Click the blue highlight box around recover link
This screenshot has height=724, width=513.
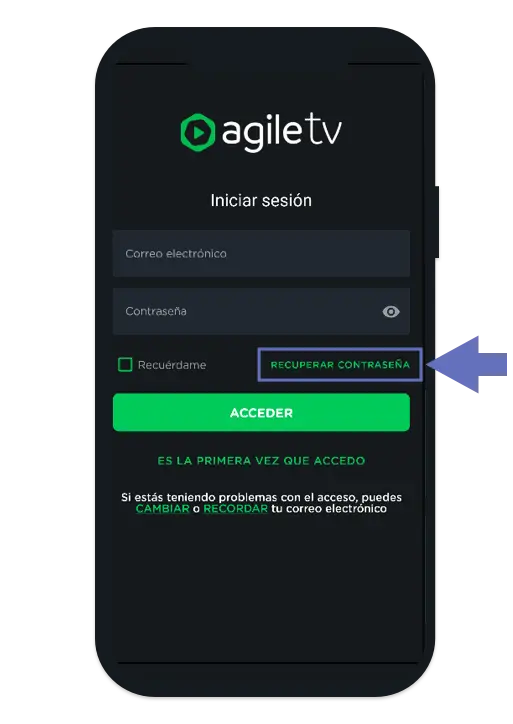[x=340, y=365]
